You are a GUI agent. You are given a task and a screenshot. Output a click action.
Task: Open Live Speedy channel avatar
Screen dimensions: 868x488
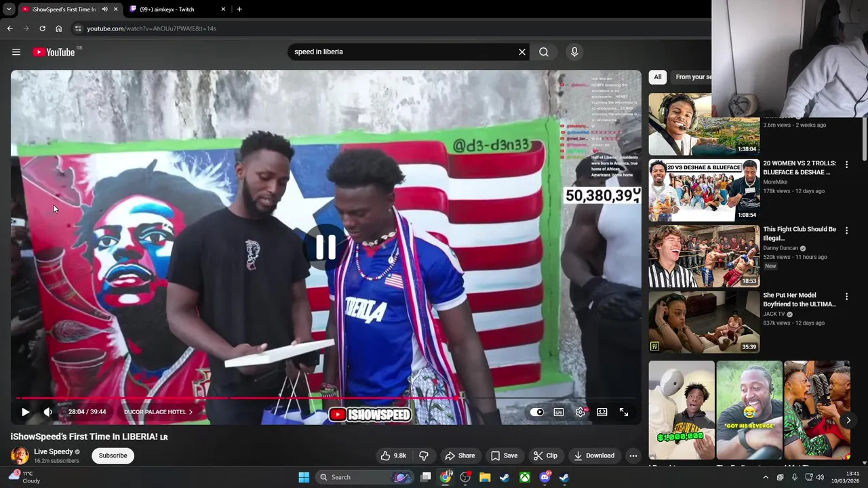[x=20, y=455]
